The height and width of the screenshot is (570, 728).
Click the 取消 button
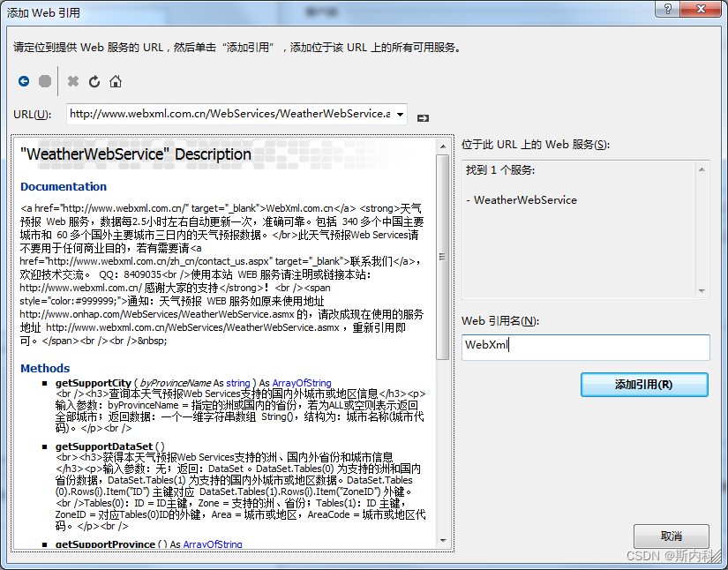[x=671, y=536]
